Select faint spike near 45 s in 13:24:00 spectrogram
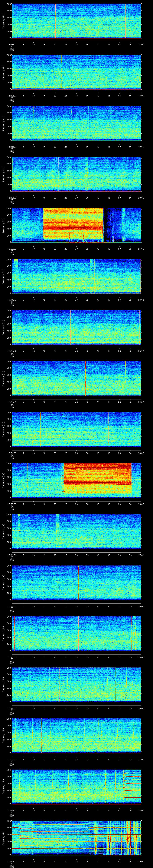The height and width of the screenshot is (868, 153). coord(108,429)
